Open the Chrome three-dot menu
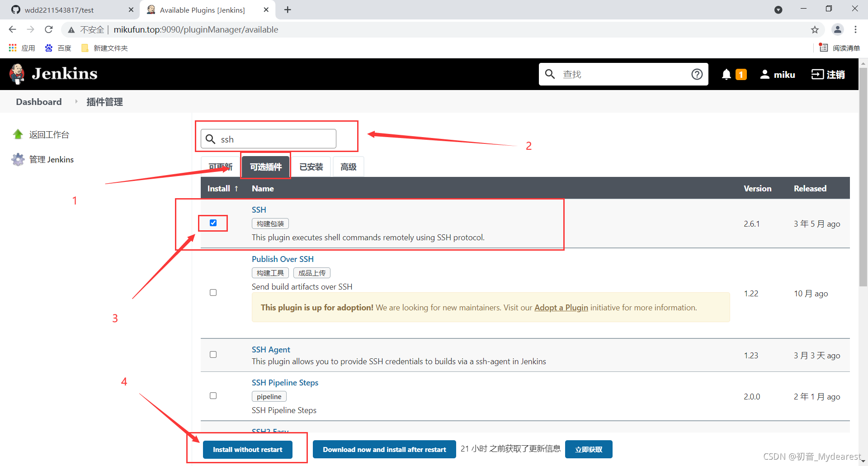The height and width of the screenshot is (466, 868). 855,29
